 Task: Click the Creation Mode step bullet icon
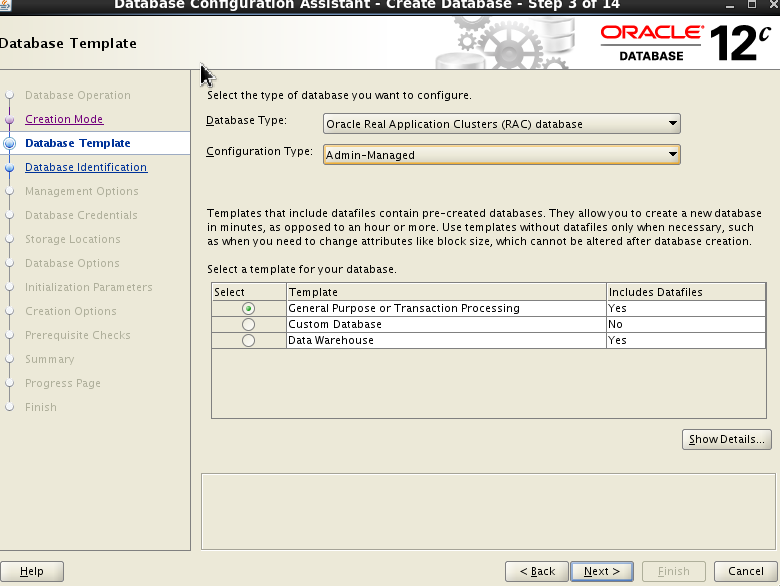(x=9, y=119)
